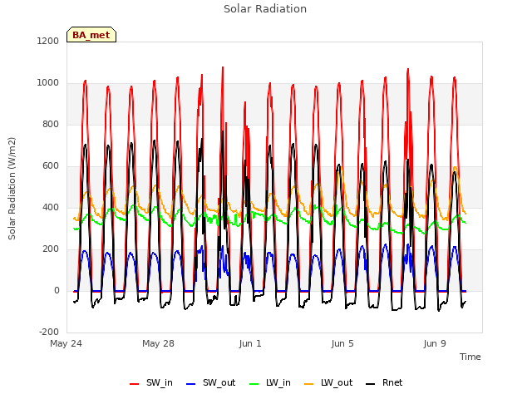Click the Jun 9 x-axis label

click(435, 343)
